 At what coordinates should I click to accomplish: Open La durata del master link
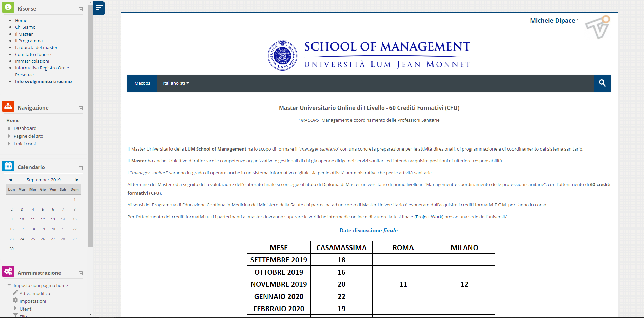click(36, 47)
